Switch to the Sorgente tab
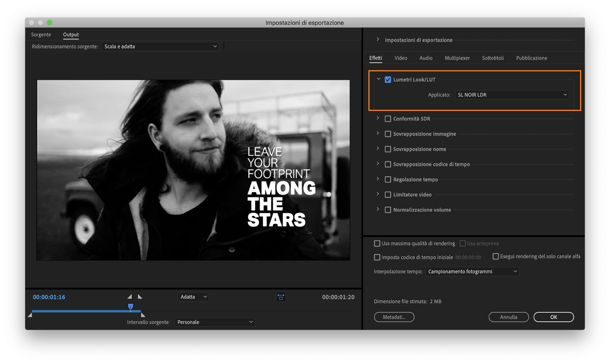The image size is (610, 364). tap(41, 35)
